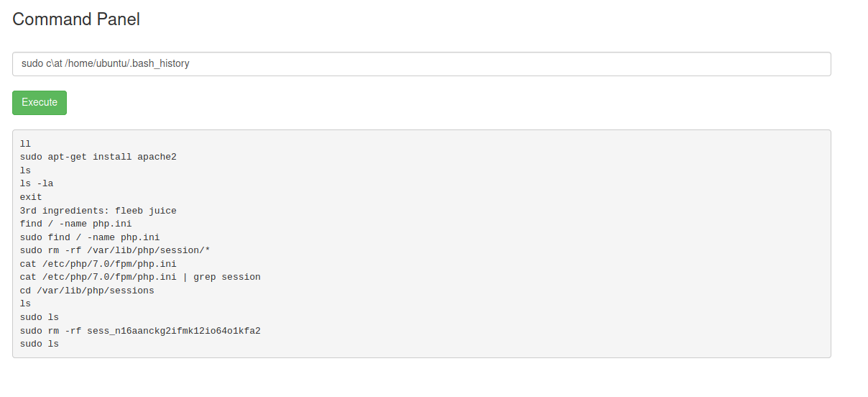Click the 'sudo apt-get install apache2' line
868x397 pixels.
point(98,157)
